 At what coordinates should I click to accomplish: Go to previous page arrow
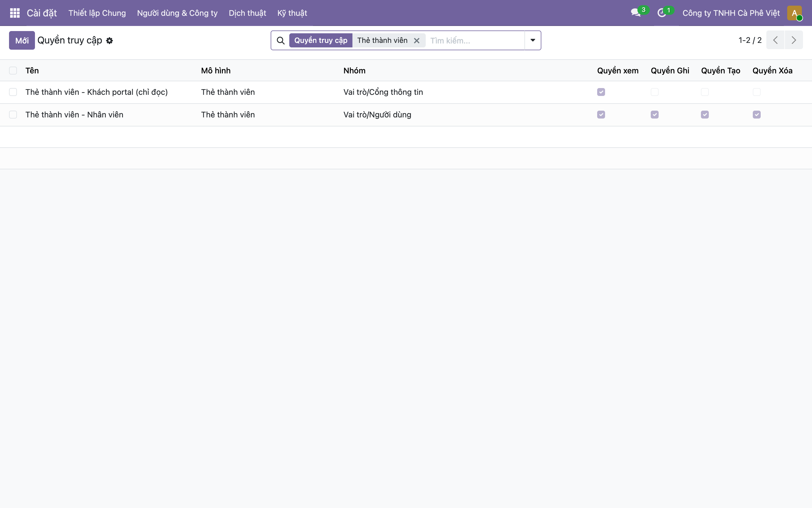(775, 40)
